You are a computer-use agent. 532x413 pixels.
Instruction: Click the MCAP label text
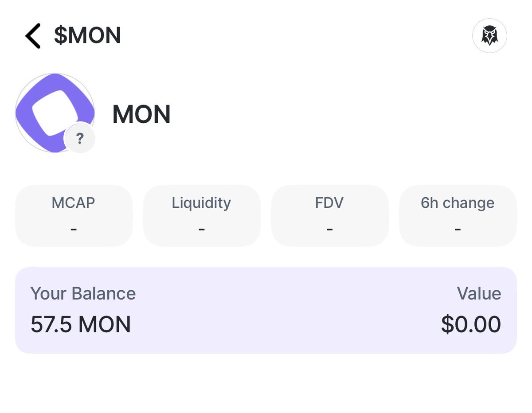tap(74, 203)
